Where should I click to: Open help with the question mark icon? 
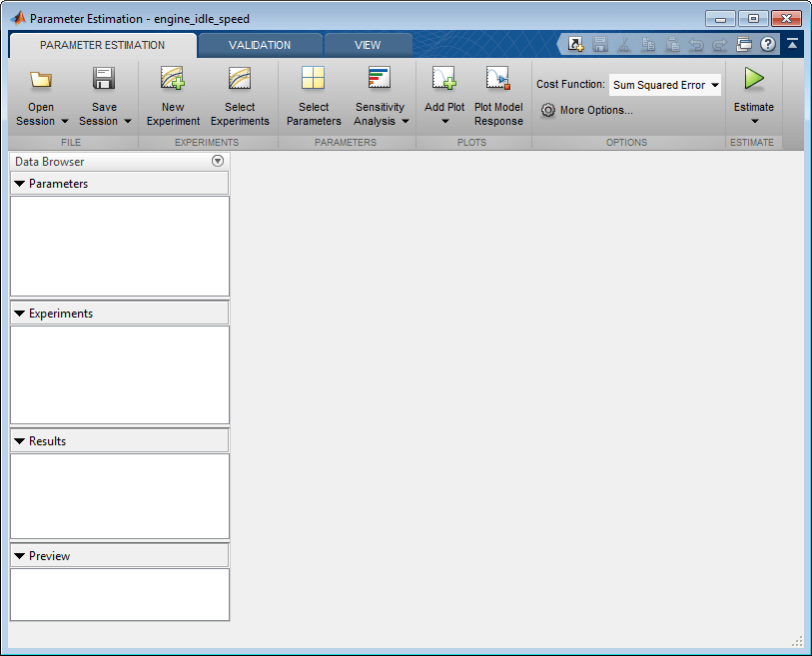pyautogui.click(x=768, y=44)
